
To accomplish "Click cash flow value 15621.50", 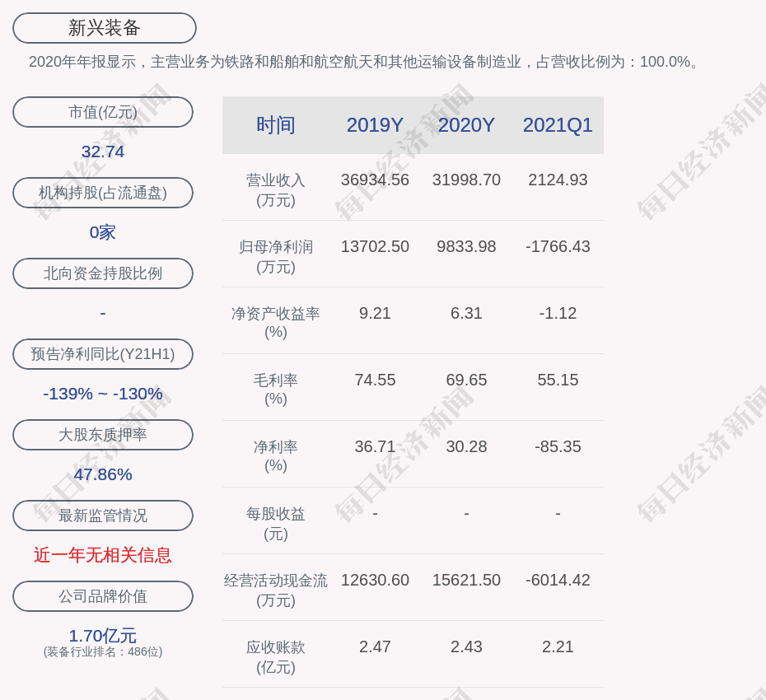I will point(466,580).
